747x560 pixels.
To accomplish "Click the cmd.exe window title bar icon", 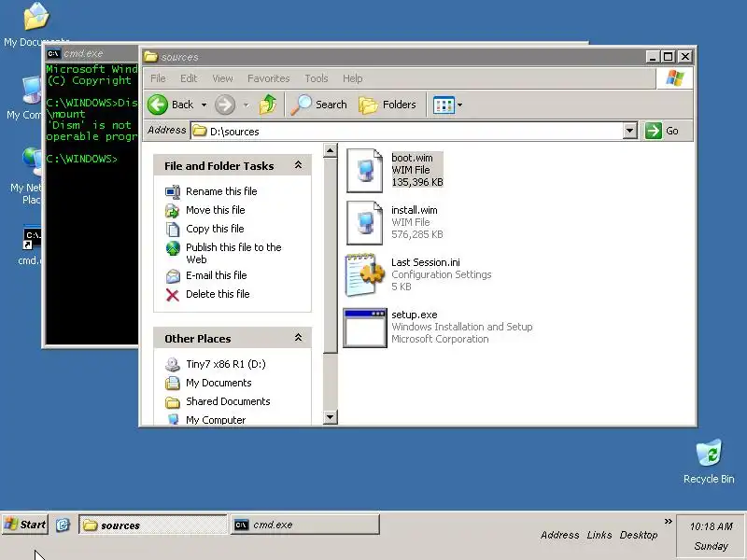I will (53, 53).
